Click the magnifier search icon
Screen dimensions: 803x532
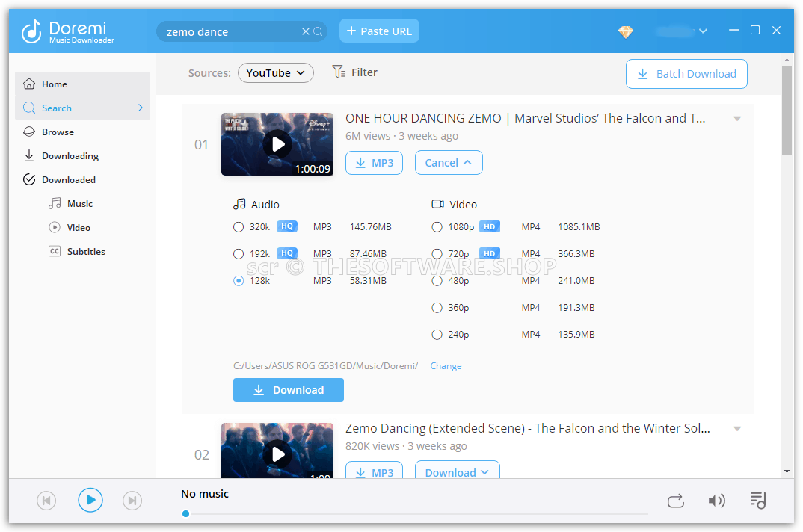coord(318,31)
